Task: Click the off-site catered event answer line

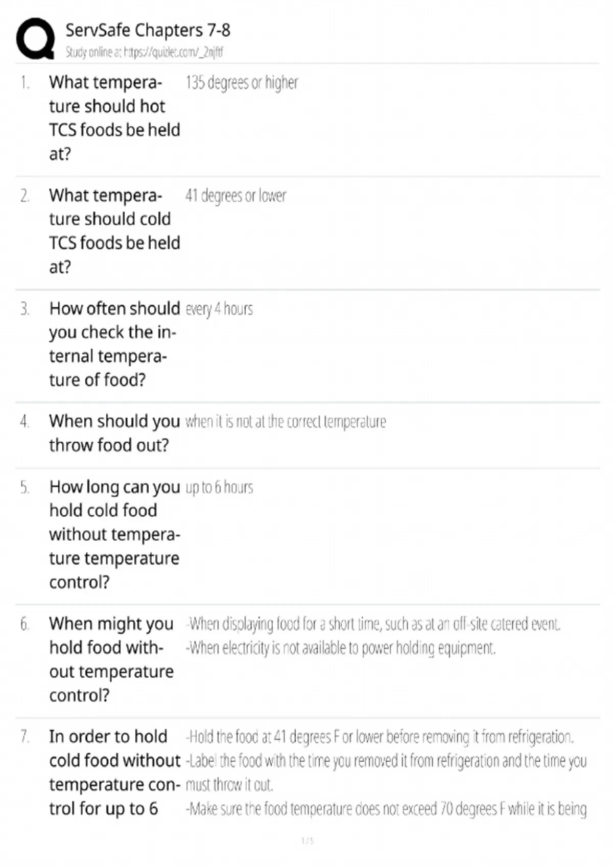Action: point(373,624)
